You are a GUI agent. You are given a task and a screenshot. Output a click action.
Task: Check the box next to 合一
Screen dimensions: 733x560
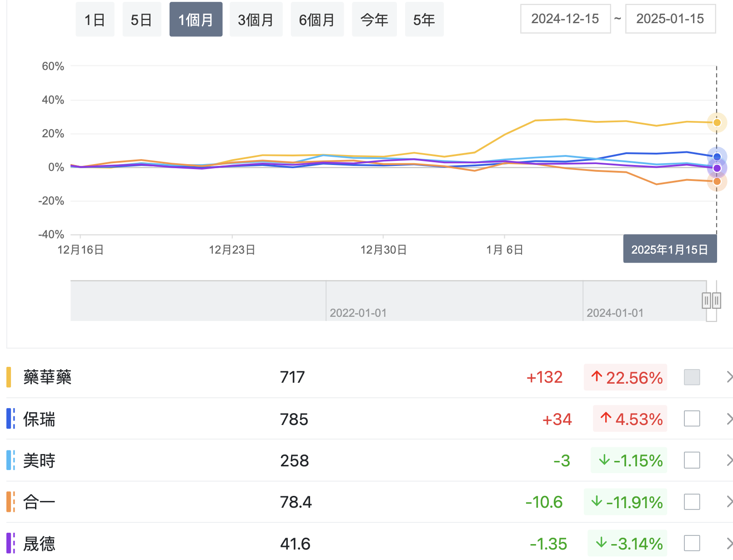691,502
